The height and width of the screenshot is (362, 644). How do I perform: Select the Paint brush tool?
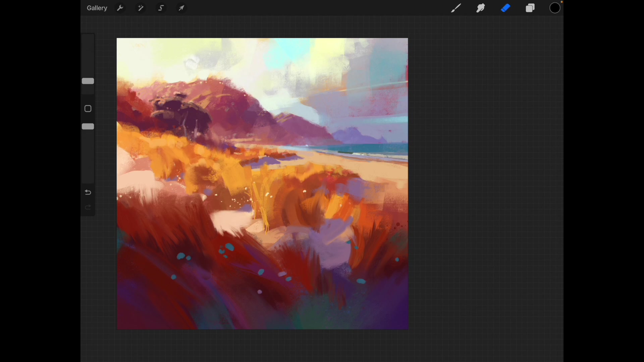tap(456, 8)
